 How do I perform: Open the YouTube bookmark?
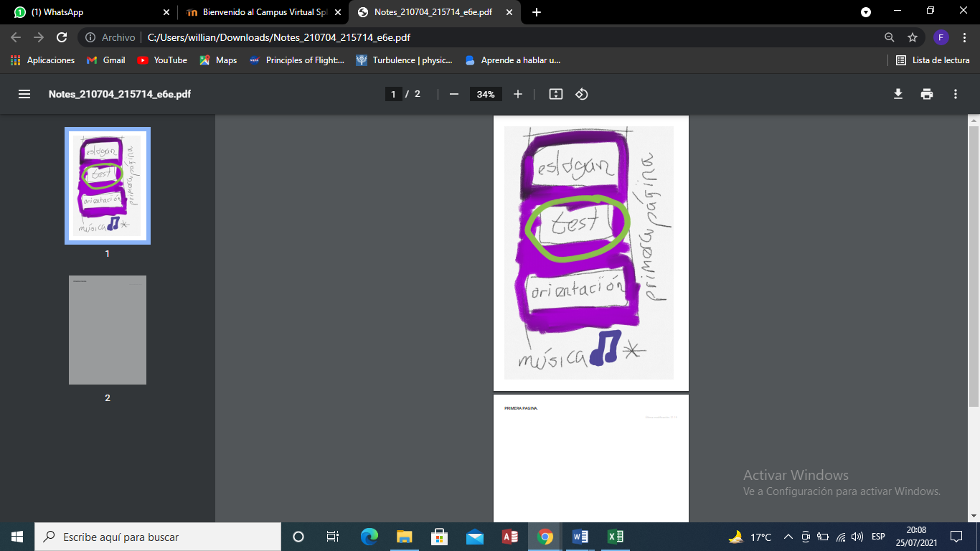pos(162,60)
